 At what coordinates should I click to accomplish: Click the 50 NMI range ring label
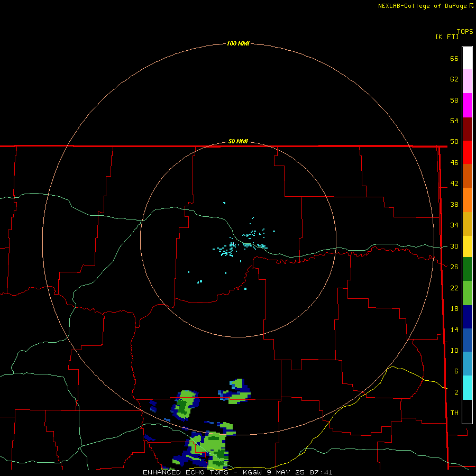pos(238,141)
